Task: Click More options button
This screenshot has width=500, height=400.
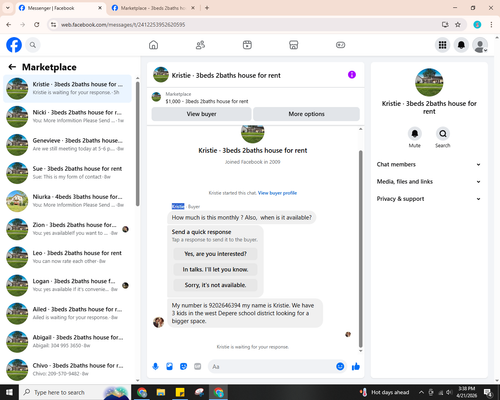Action: 306,114
